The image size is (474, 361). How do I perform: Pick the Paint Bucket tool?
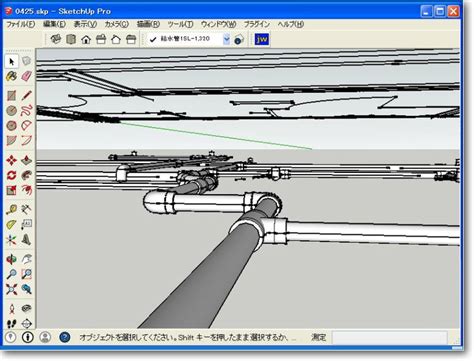12,76
